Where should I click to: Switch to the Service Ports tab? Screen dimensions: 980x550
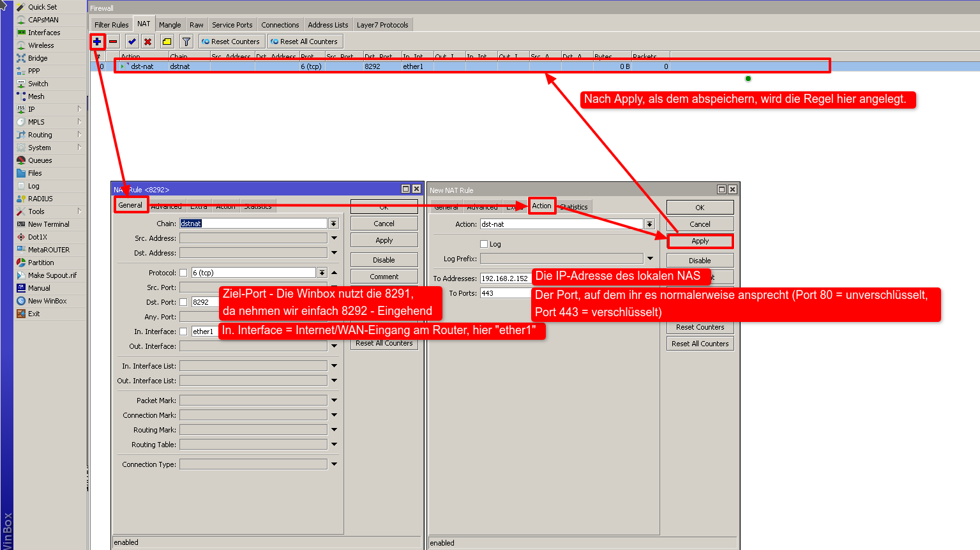[x=232, y=25]
